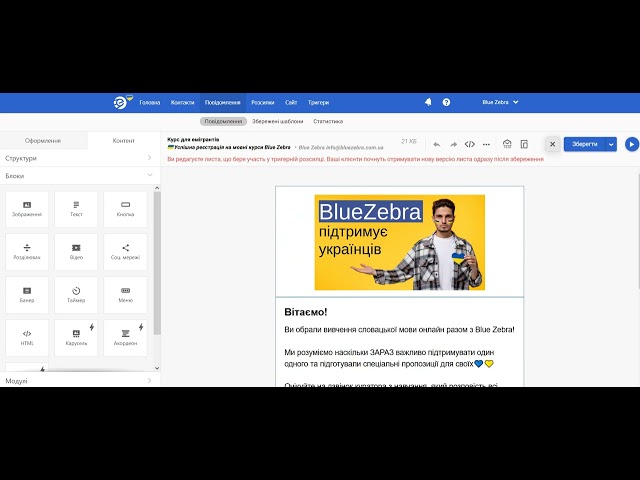This screenshot has height=480, width=640.
Task: Select the Зображення image block
Action: pos(27,209)
